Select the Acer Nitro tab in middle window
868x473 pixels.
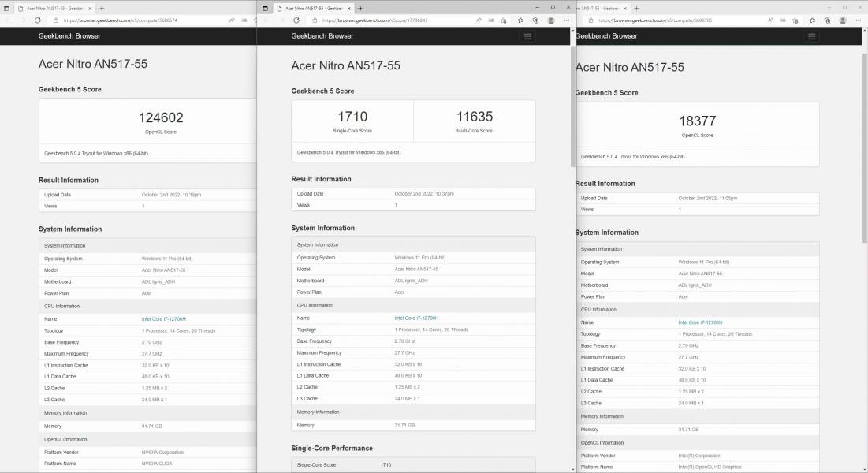click(x=314, y=9)
